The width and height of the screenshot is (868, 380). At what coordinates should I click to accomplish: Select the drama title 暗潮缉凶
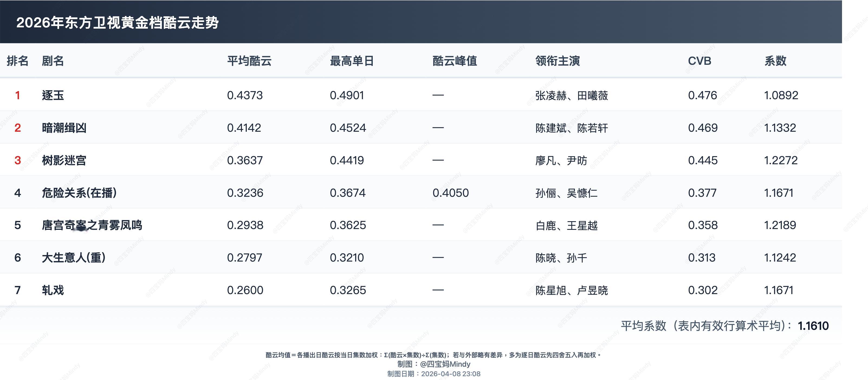pos(64,128)
